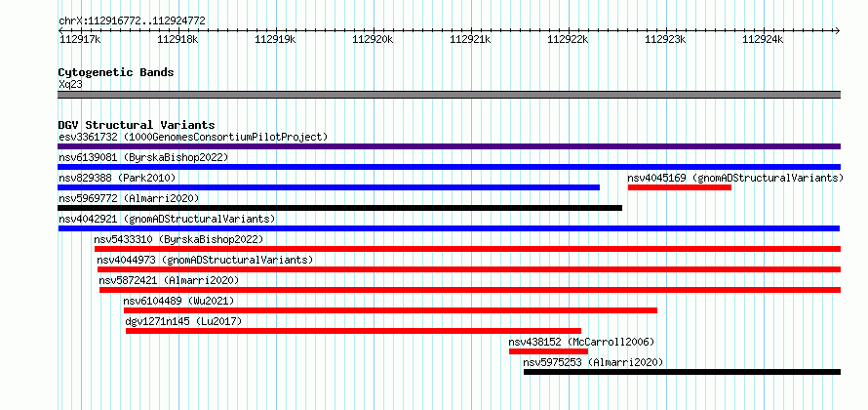The image size is (868, 410).
Task: Click the black nsv5969772 variant bar
Action: pyautogui.click(x=340, y=208)
